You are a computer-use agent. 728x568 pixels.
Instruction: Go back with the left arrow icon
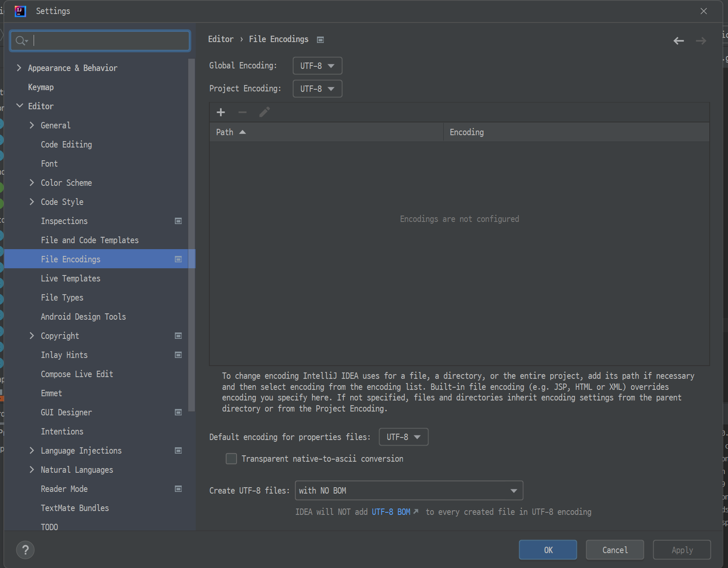coord(679,41)
